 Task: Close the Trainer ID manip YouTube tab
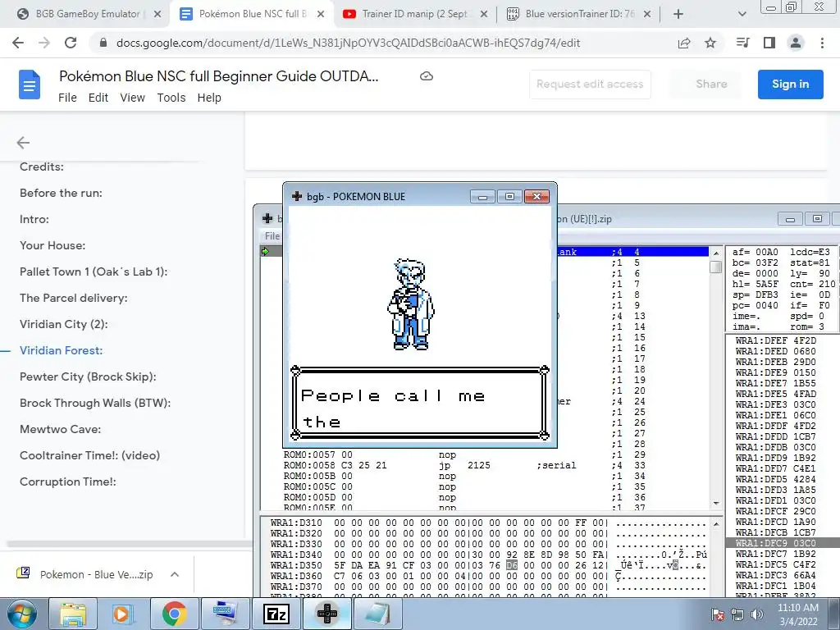pyautogui.click(x=484, y=14)
